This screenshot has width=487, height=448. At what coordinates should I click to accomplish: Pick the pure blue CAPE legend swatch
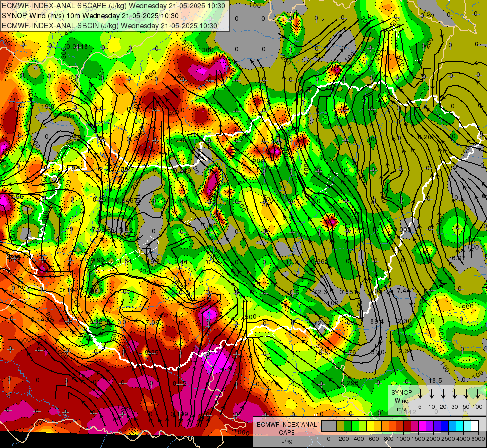(x=444, y=426)
